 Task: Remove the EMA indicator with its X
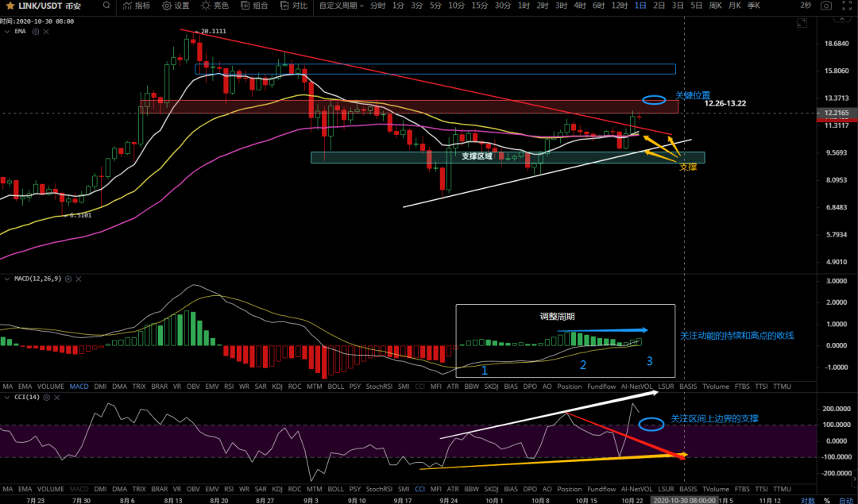tap(46, 31)
